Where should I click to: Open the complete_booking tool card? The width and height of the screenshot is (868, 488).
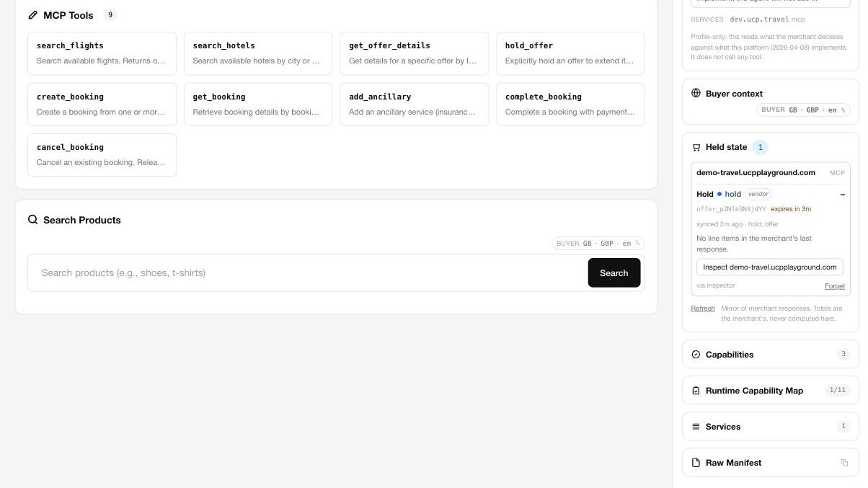pyautogui.click(x=570, y=105)
